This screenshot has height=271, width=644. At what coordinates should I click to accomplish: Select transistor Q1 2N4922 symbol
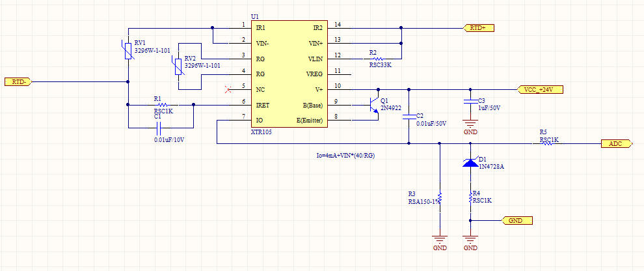coord(374,105)
